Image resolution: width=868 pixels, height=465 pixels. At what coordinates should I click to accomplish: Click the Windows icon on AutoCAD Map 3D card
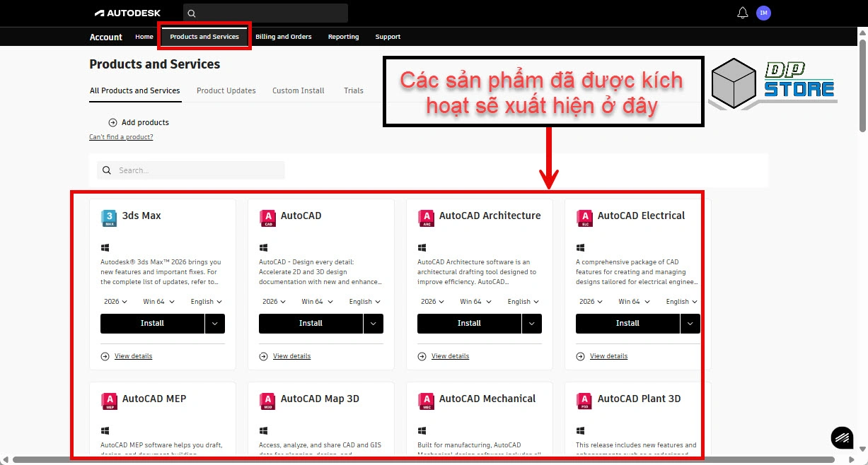(x=263, y=430)
